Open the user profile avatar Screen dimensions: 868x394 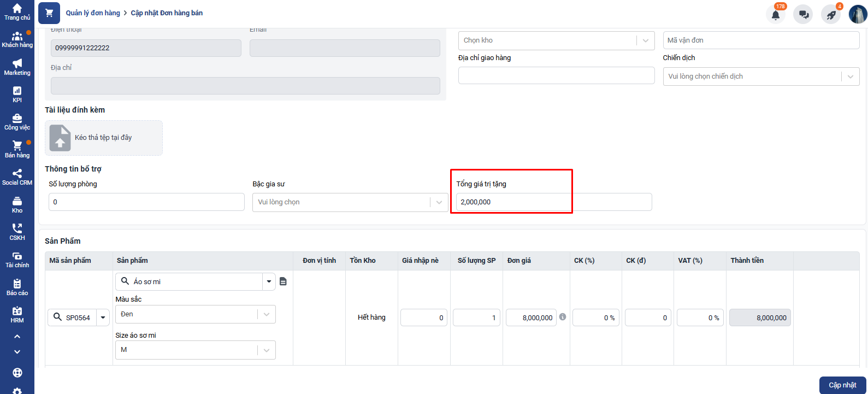click(858, 14)
